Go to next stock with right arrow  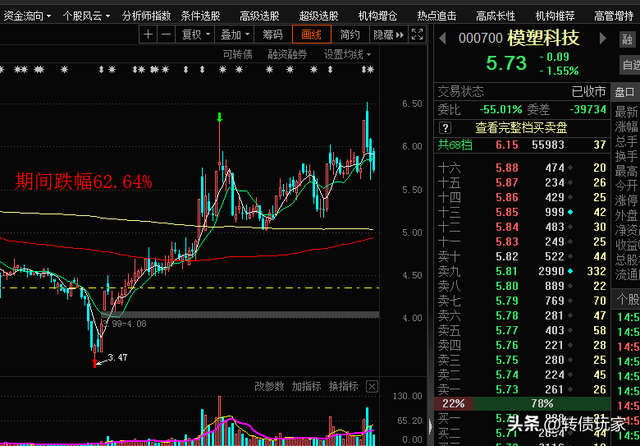coord(602,38)
